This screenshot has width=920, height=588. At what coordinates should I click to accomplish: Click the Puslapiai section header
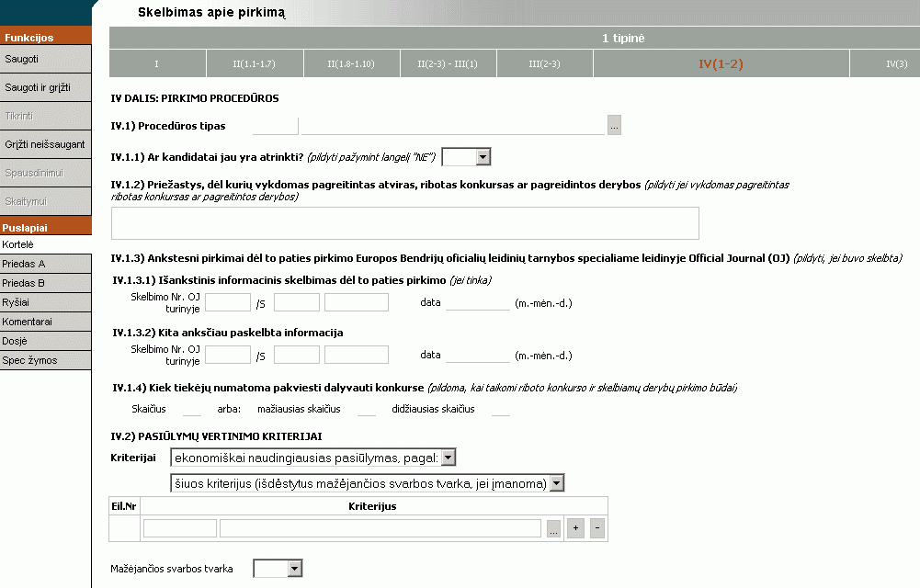click(46, 226)
